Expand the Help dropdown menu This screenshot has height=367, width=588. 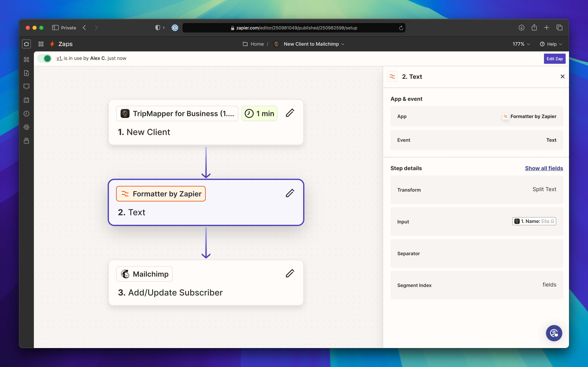coord(551,44)
